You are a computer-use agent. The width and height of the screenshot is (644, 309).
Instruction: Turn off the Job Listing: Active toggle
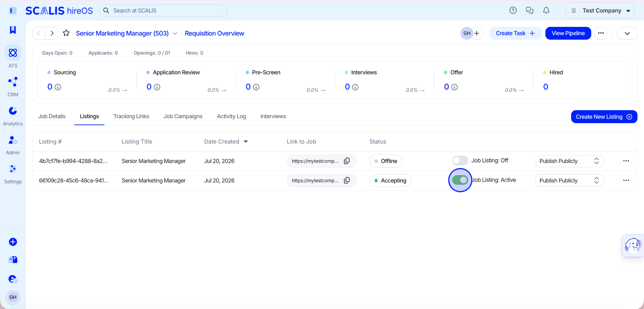[460, 180]
